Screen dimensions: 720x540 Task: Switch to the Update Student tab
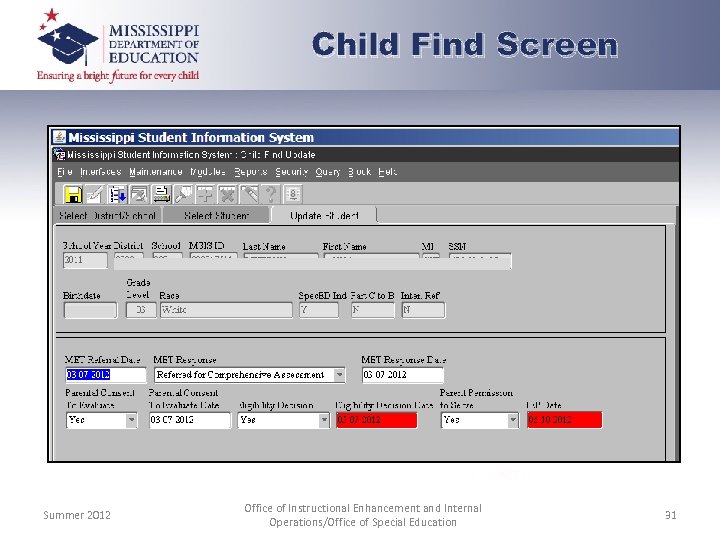(324, 215)
